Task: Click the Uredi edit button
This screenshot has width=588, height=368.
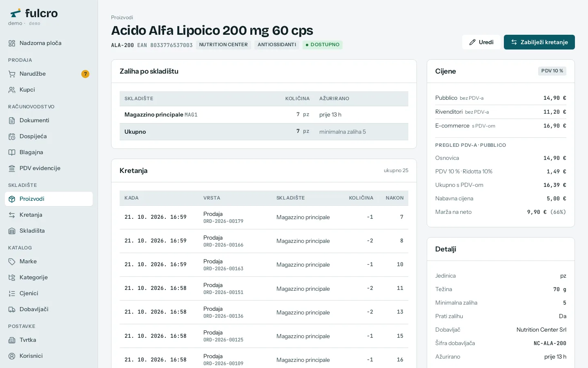Action: pos(481,42)
